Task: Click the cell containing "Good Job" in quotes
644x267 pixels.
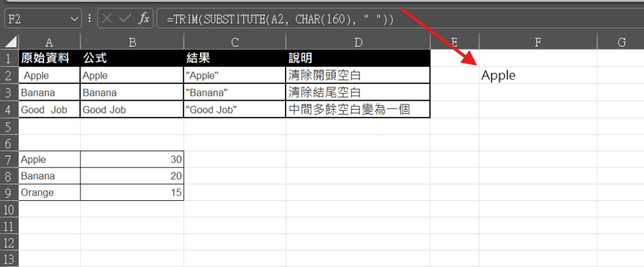Action: coord(234,110)
